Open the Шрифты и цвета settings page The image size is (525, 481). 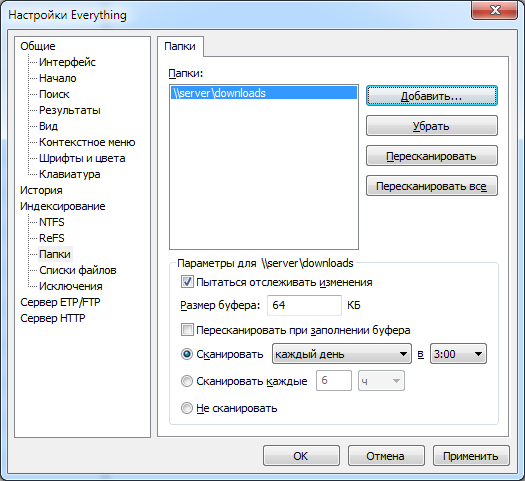click(x=82, y=158)
